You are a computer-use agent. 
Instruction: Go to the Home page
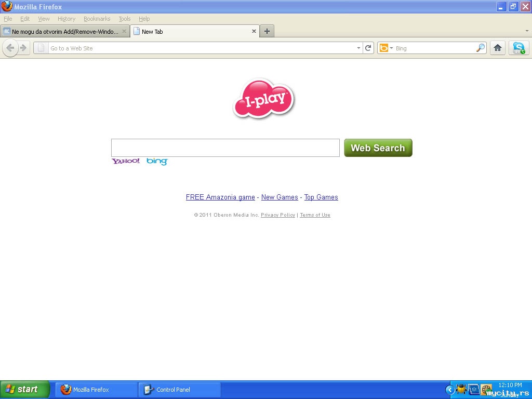click(x=497, y=48)
